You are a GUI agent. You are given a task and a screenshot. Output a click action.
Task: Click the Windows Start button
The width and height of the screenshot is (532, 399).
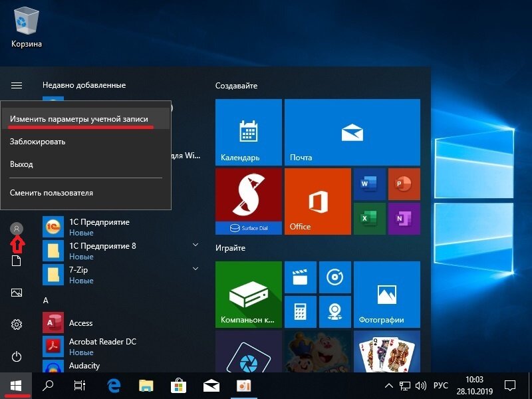[16, 386]
